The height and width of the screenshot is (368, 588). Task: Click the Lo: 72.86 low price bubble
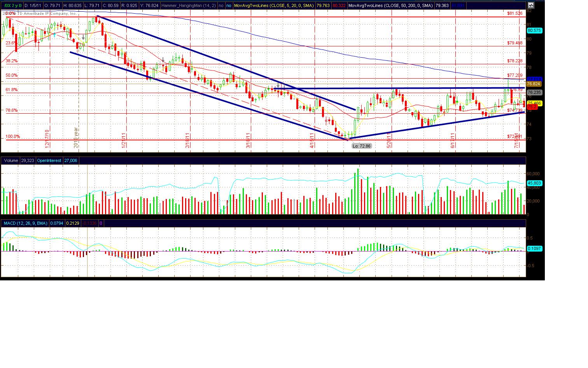click(x=361, y=146)
